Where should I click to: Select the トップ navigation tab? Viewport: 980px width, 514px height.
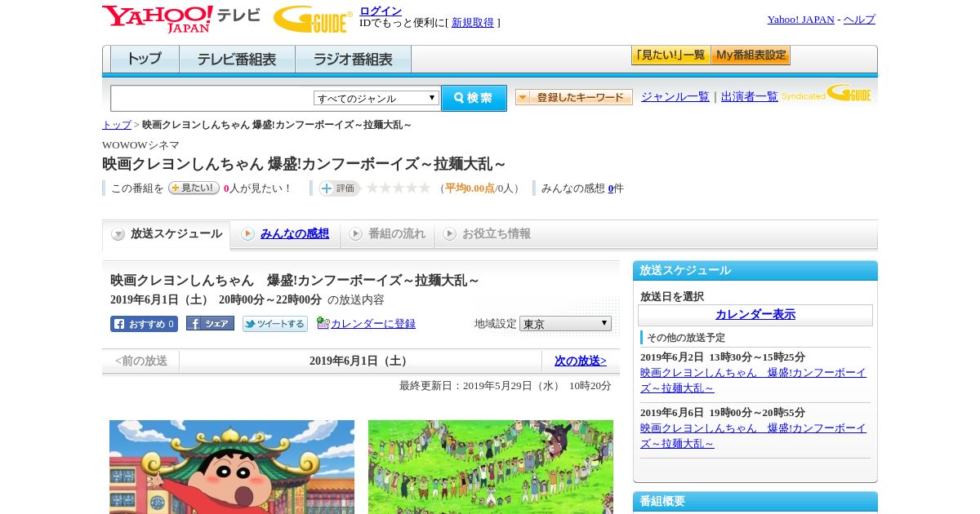pos(145,60)
